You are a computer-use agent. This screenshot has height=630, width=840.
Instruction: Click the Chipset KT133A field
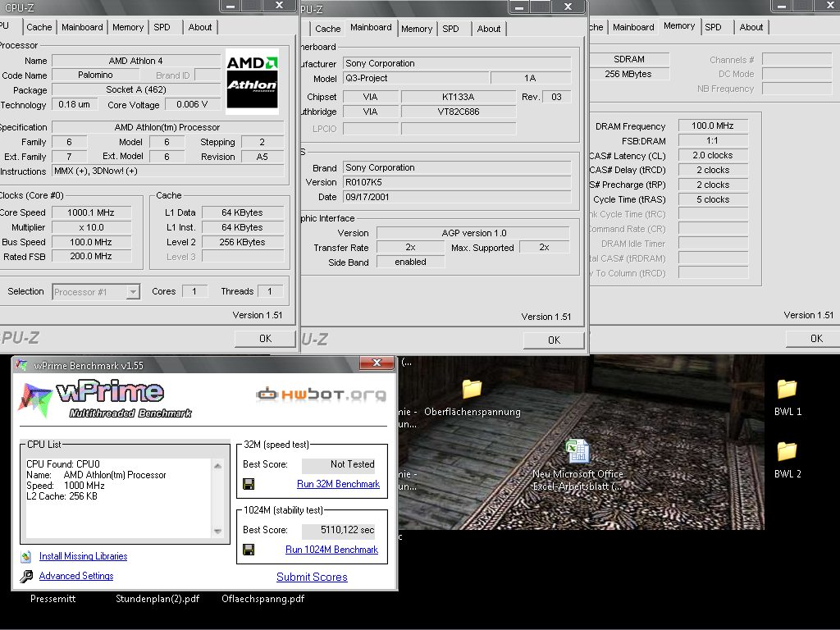coord(458,97)
